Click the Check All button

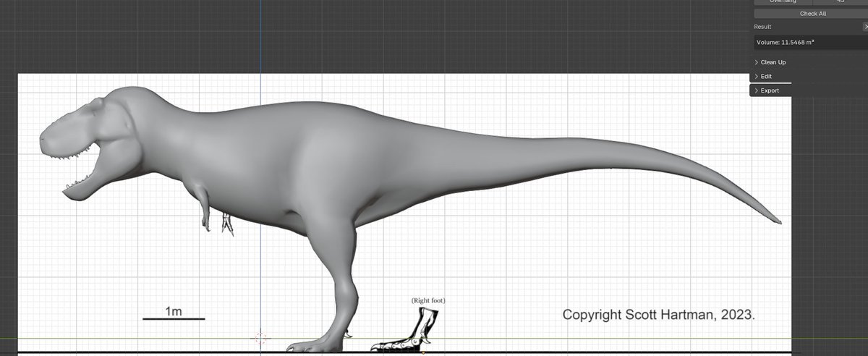(x=811, y=14)
